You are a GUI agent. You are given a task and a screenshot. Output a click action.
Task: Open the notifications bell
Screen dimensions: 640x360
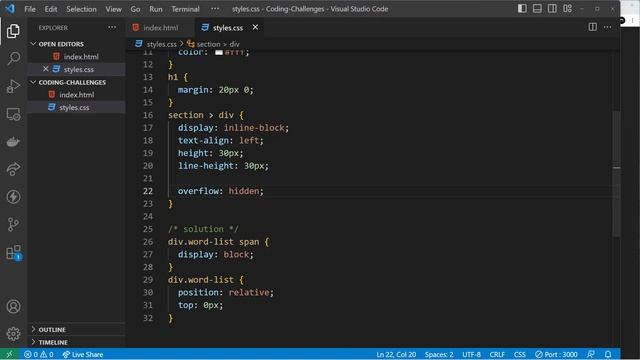tap(608, 354)
